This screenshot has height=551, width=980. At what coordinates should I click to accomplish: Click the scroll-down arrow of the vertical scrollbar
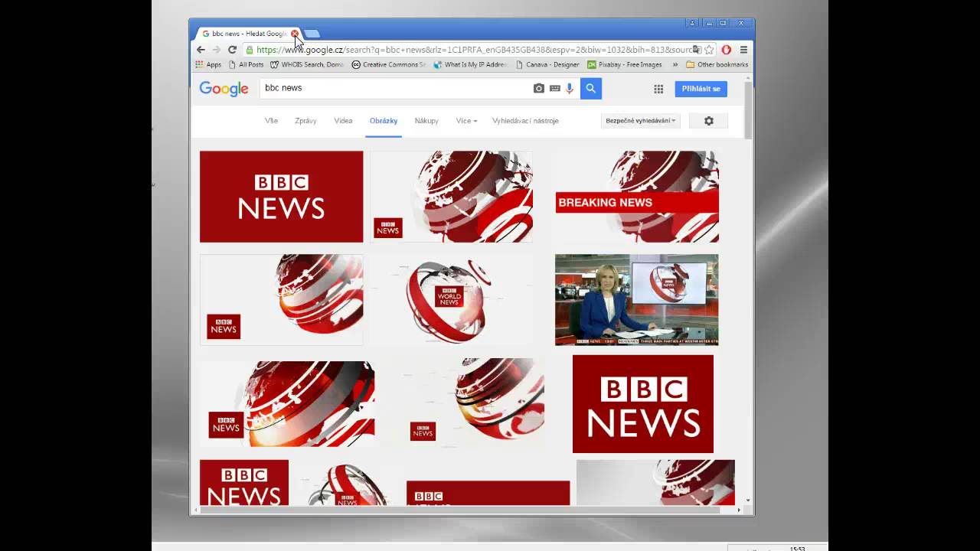coord(748,500)
